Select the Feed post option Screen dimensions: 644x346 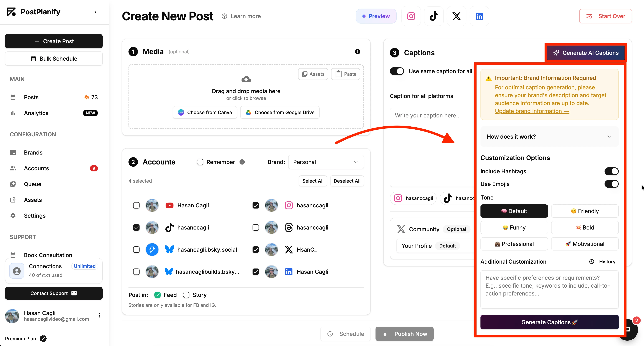coord(157,295)
